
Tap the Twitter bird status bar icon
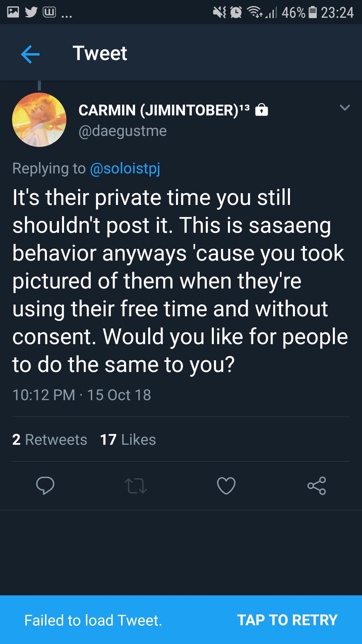click(31, 12)
